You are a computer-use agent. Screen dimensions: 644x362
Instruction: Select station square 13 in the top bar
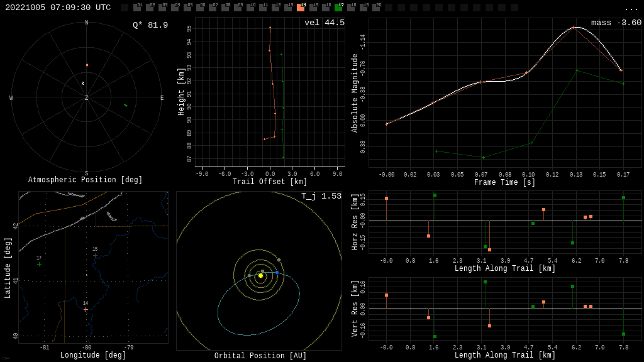[288, 8]
